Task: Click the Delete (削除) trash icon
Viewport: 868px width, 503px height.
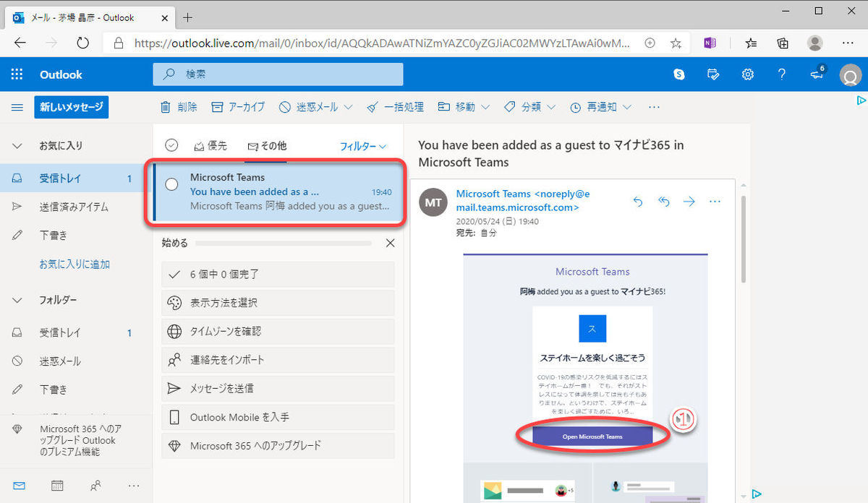Action: point(166,107)
